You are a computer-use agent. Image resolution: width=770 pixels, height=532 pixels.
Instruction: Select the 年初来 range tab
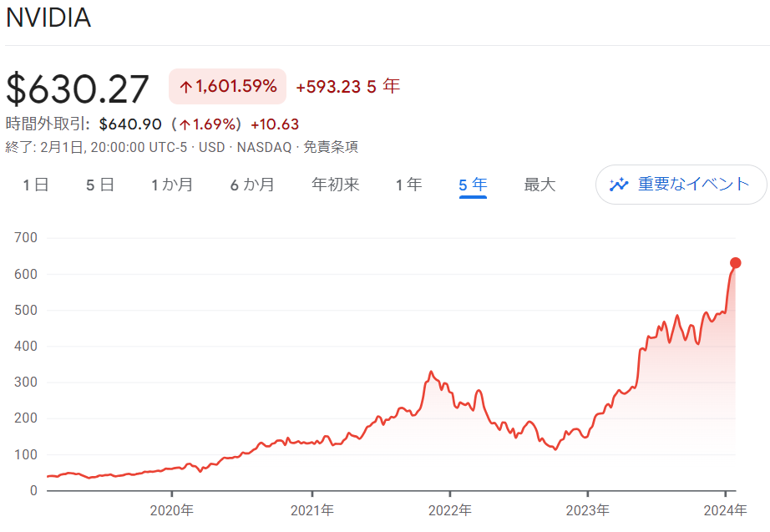[336, 185]
